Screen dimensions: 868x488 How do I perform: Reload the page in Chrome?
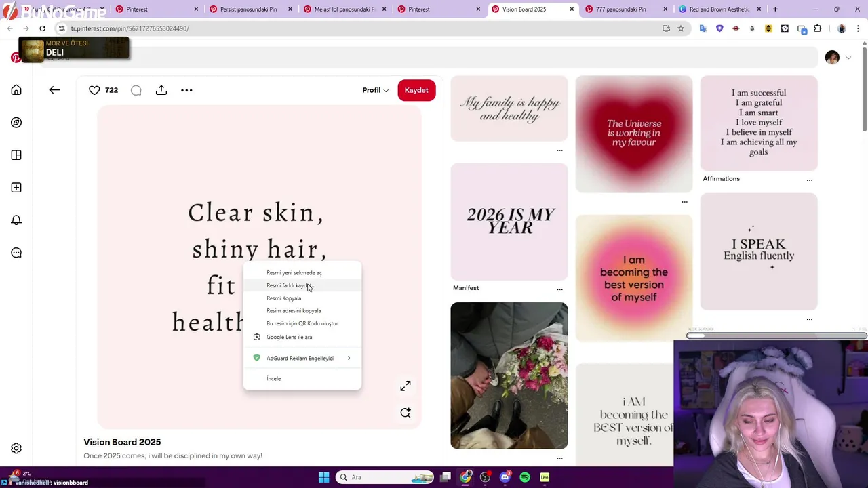[x=42, y=28]
